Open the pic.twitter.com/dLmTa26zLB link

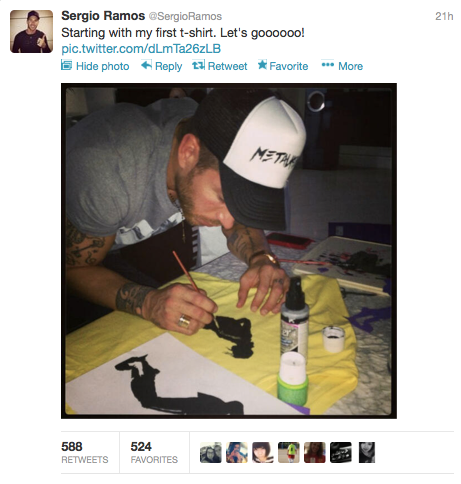tap(141, 49)
